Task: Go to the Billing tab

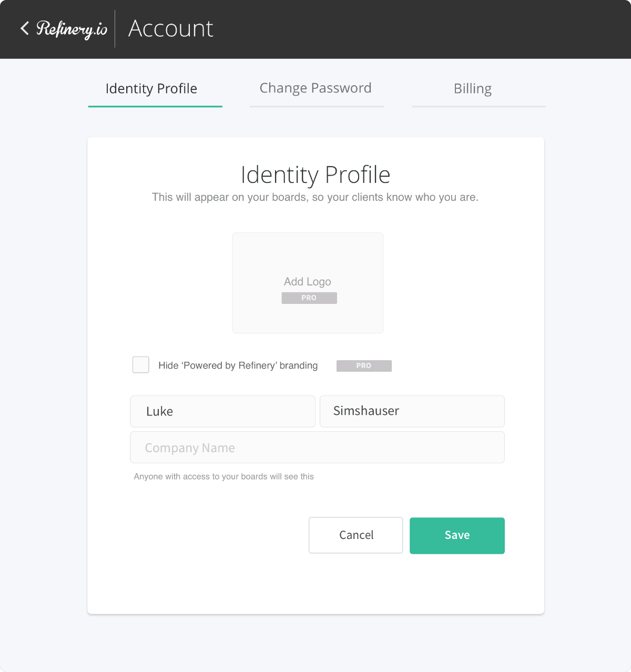Action: (473, 89)
